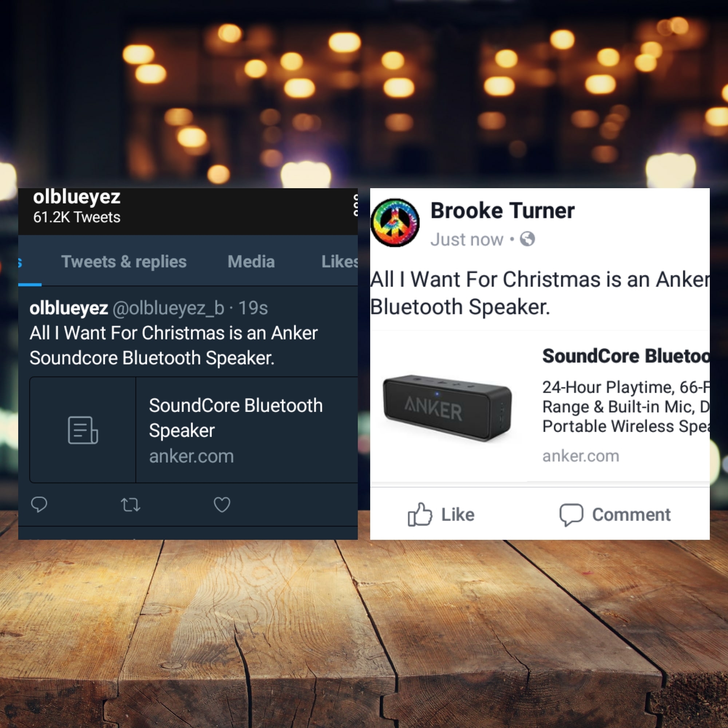Click the thumbs-up Like button

tap(441, 514)
